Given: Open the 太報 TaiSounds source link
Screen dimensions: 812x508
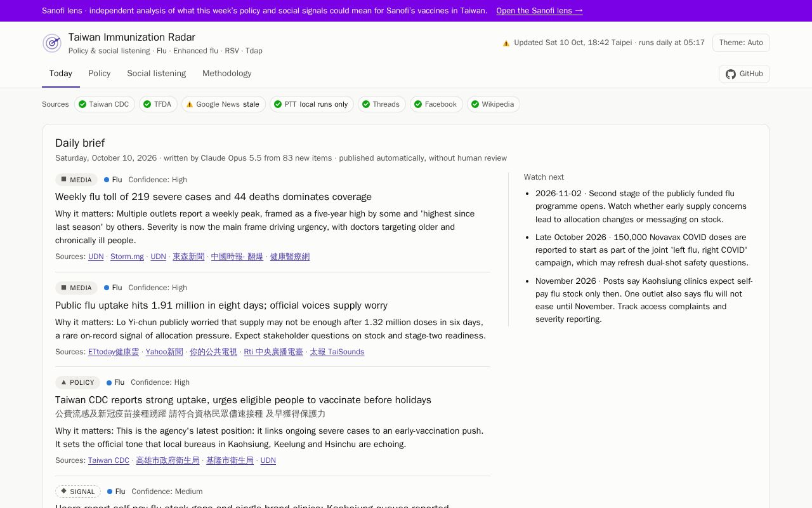Looking at the screenshot, I should pos(337,352).
